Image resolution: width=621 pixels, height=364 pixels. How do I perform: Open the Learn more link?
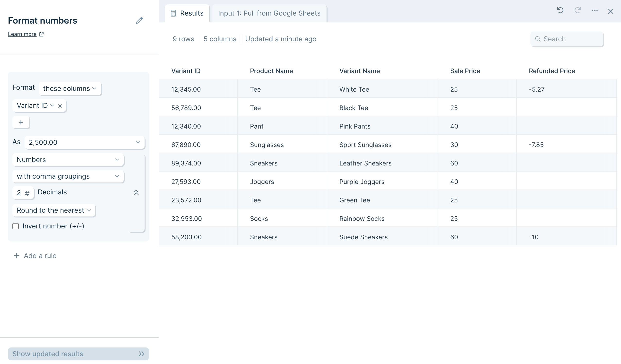point(22,34)
